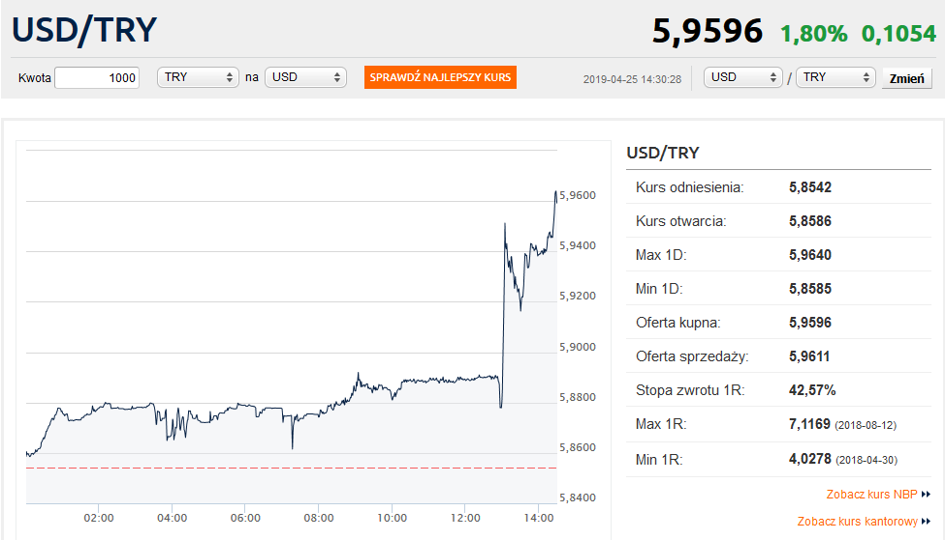
Task: Click the timestamp 2019-04-25 14:30:28
Action: coord(632,78)
